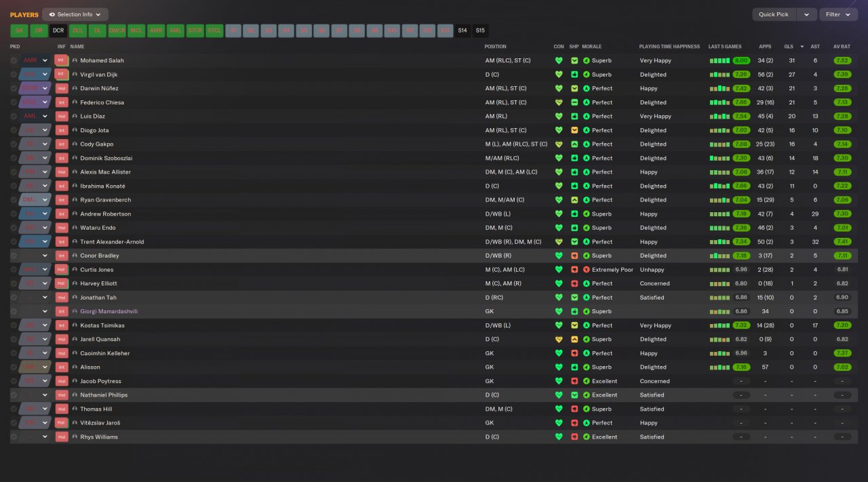Click the orange sharpness icon for Diogo Jota

point(574,130)
